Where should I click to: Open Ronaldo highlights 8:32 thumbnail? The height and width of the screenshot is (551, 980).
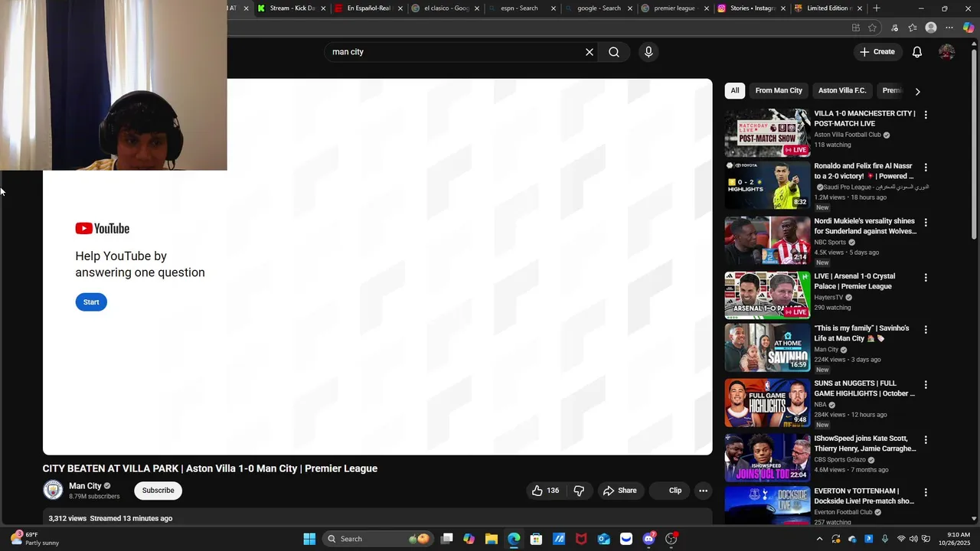tap(767, 184)
